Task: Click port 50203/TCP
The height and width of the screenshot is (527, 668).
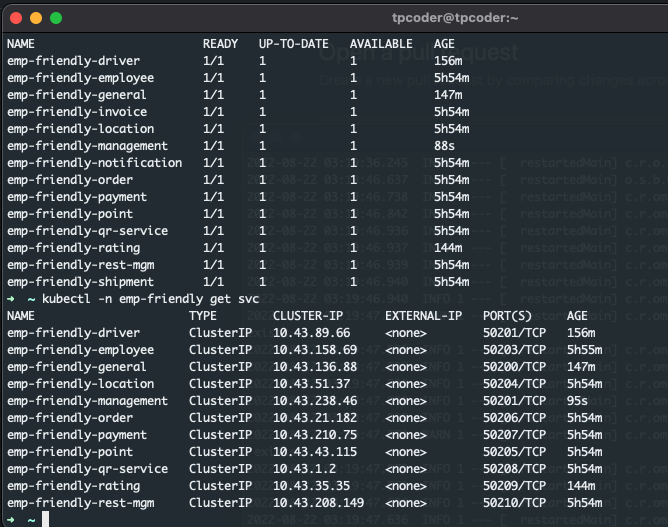Action: pyautogui.click(x=514, y=350)
